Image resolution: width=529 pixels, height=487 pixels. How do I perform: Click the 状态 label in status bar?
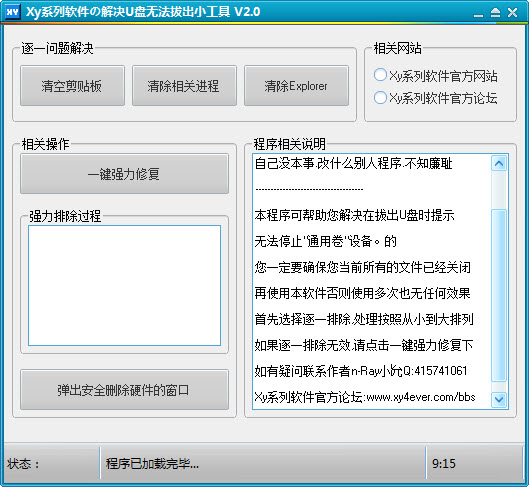23,464
